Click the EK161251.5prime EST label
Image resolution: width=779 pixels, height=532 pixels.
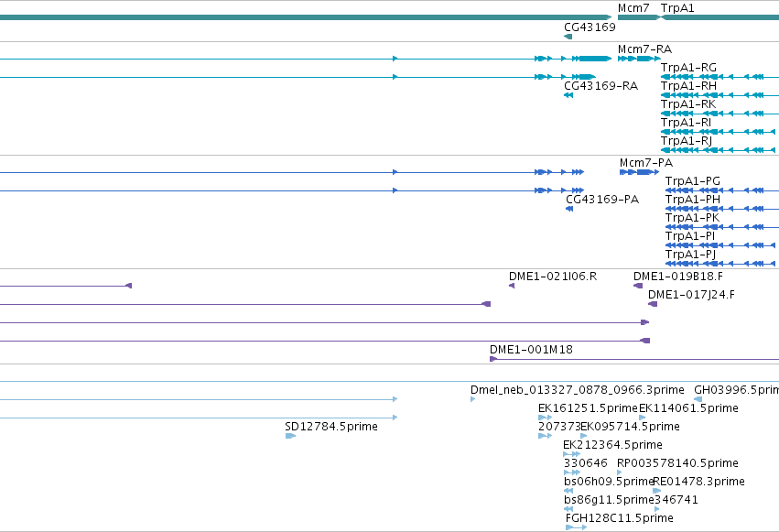tap(588, 408)
